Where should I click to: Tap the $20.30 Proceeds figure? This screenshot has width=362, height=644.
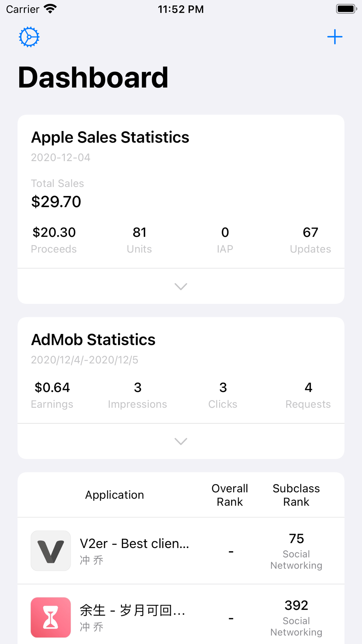click(x=54, y=233)
